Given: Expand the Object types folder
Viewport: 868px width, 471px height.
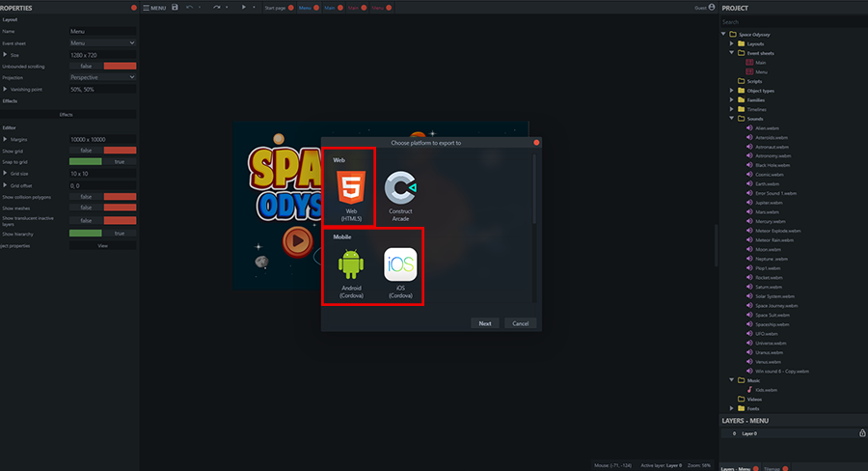Looking at the screenshot, I should click(731, 91).
